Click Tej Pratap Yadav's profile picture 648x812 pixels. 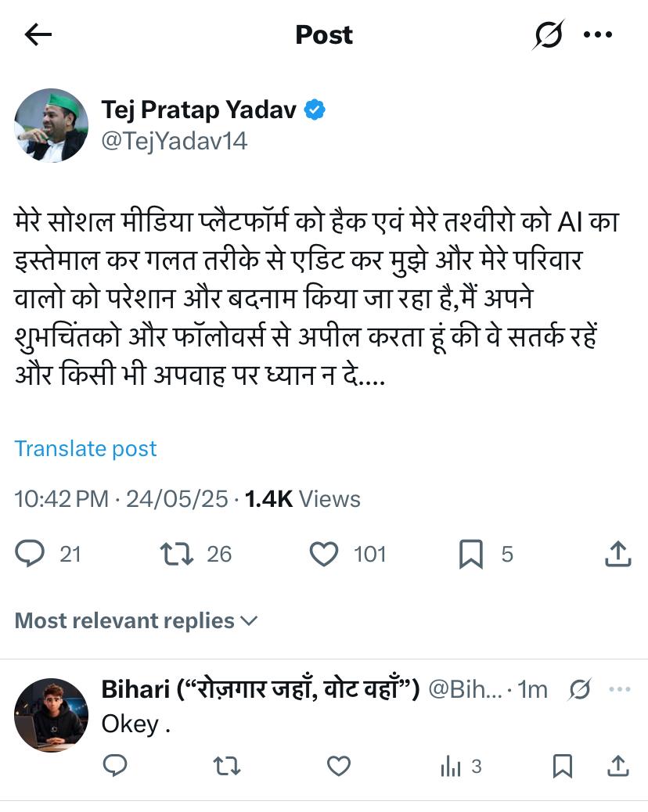pyautogui.click(x=52, y=125)
